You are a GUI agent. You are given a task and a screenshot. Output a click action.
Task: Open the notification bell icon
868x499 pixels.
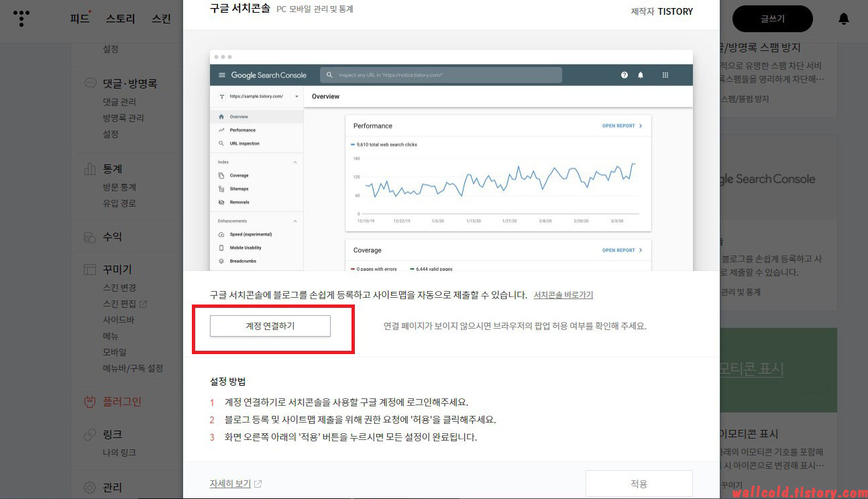point(844,19)
